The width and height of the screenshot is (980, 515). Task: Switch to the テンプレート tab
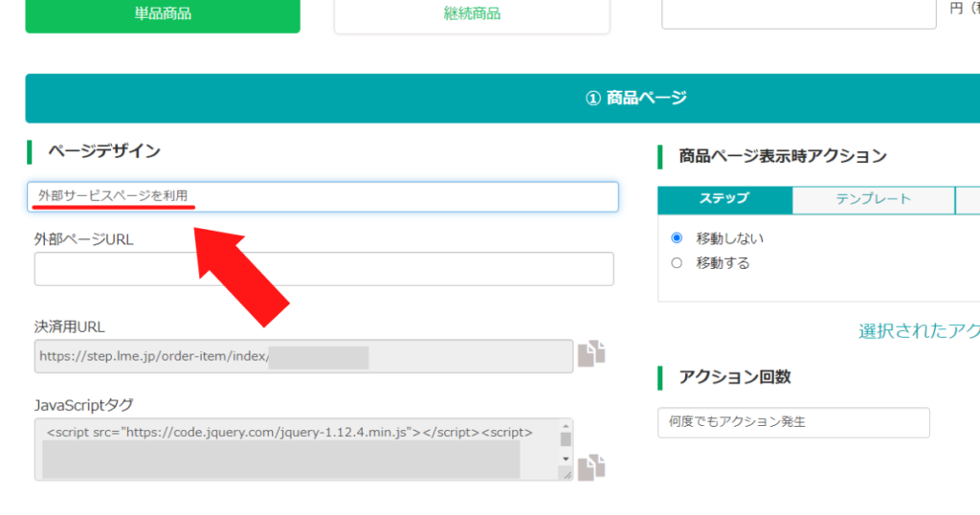873,199
